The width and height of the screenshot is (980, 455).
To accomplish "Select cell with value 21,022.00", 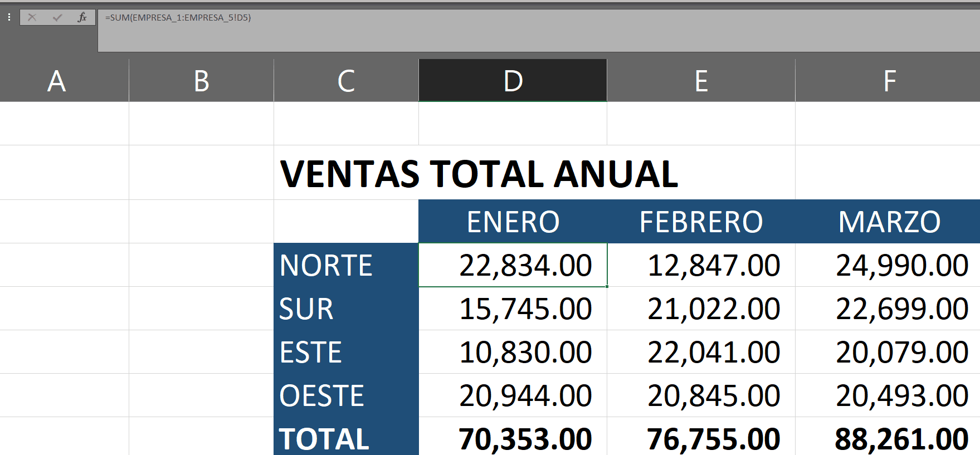I will (701, 309).
